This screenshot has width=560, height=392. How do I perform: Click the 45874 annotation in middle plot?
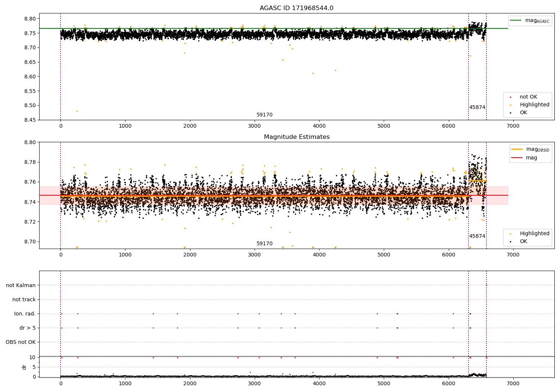tap(477, 236)
